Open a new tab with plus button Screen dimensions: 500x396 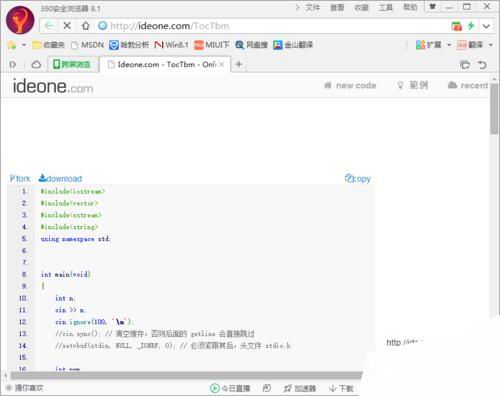click(x=239, y=64)
